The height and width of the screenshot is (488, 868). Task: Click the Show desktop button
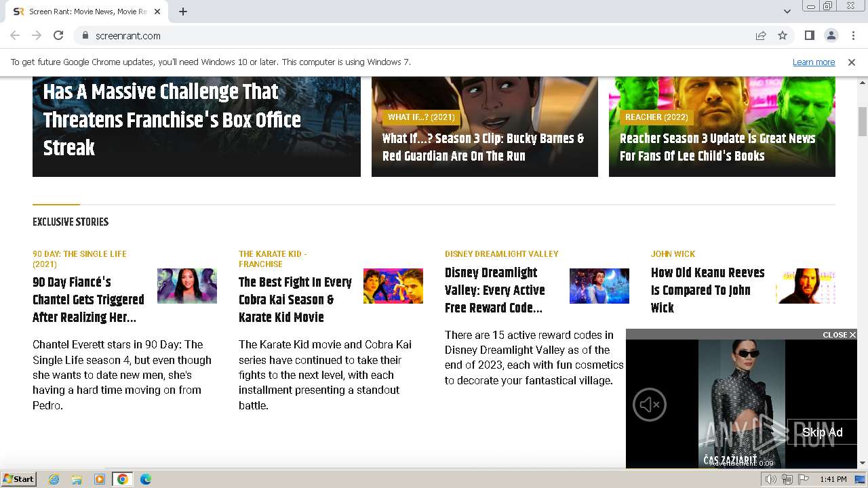pyautogui.click(x=861, y=479)
